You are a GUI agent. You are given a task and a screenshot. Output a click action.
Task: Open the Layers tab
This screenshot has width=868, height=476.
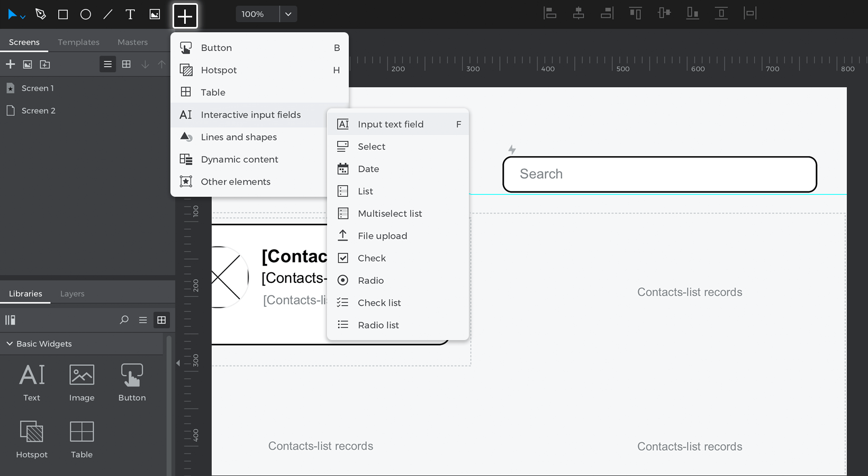pos(72,294)
